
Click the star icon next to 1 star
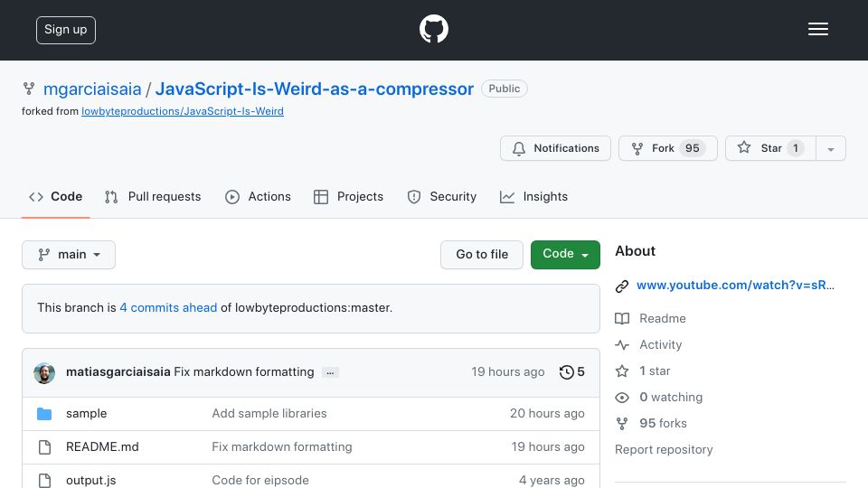point(622,371)
